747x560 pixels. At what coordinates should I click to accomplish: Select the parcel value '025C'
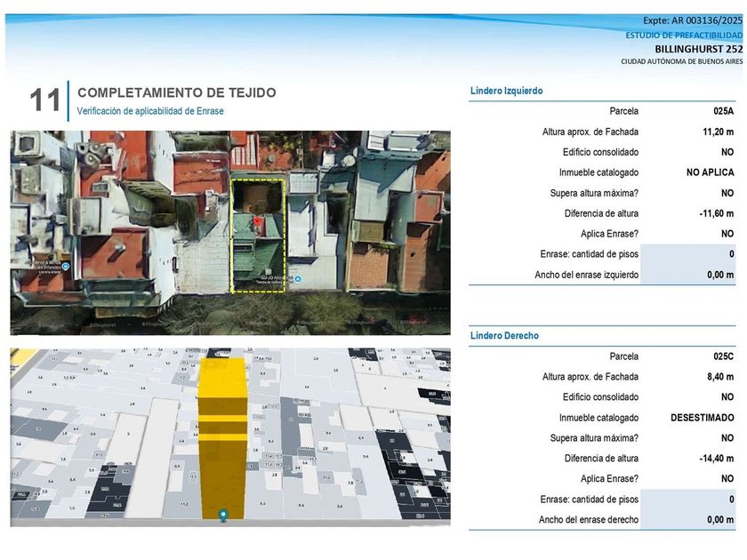coord(723,356)
